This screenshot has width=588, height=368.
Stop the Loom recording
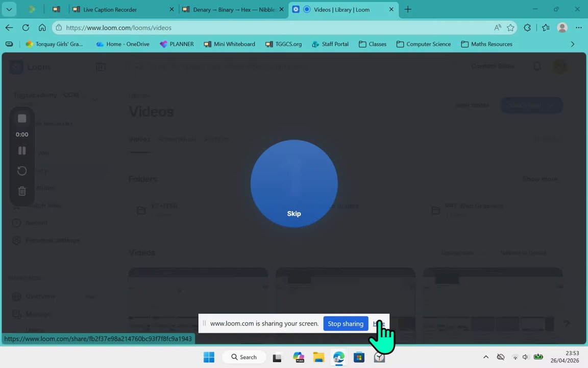pyautogui.click(x=22, y=119)
